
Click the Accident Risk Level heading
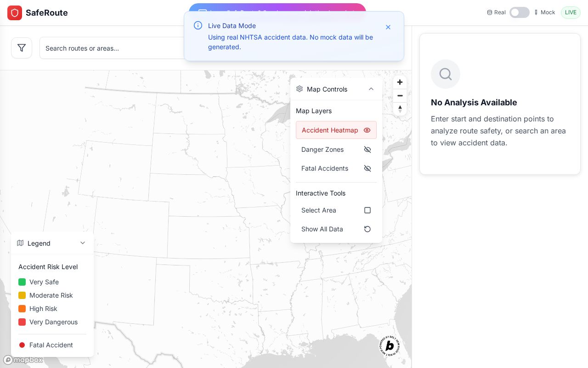tap(48, 267)
